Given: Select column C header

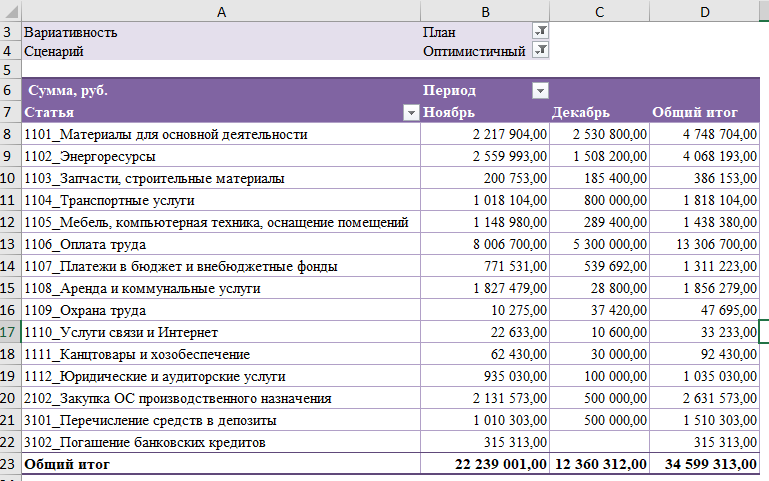Looking at the screenshot, I should pos(599,11).
